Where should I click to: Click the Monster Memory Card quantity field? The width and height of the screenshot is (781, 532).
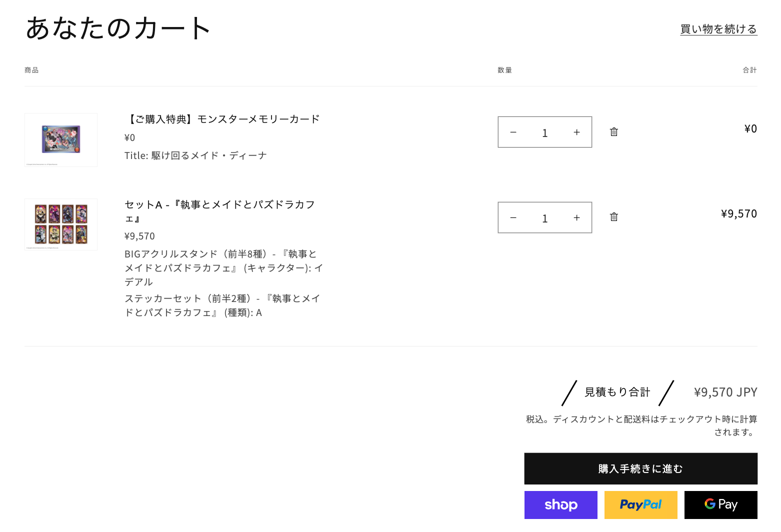pyautogui.click(x=545, y=132)
